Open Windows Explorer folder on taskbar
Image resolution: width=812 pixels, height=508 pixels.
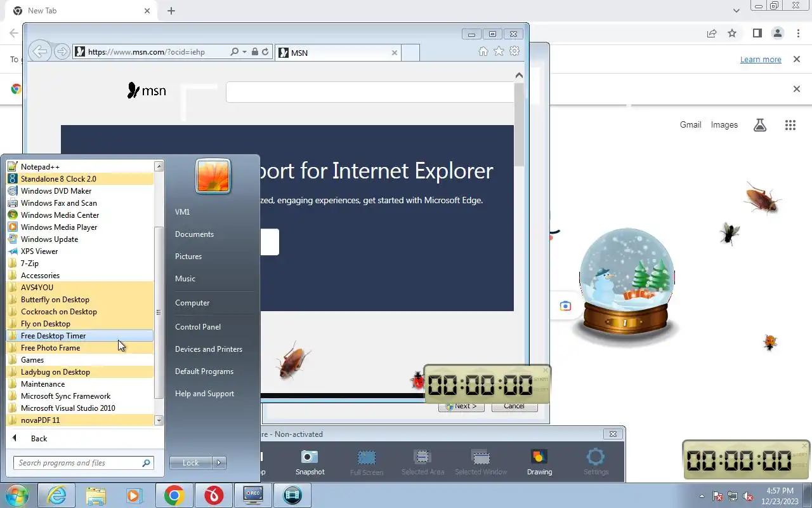click(96, 495)
